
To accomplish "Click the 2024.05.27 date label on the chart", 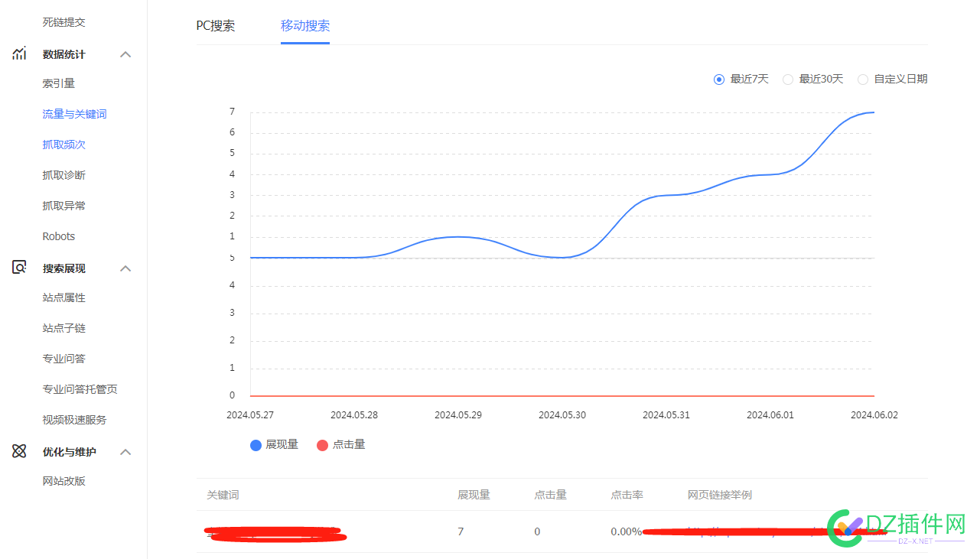I will pyautogui.click(x=250, y=415).
